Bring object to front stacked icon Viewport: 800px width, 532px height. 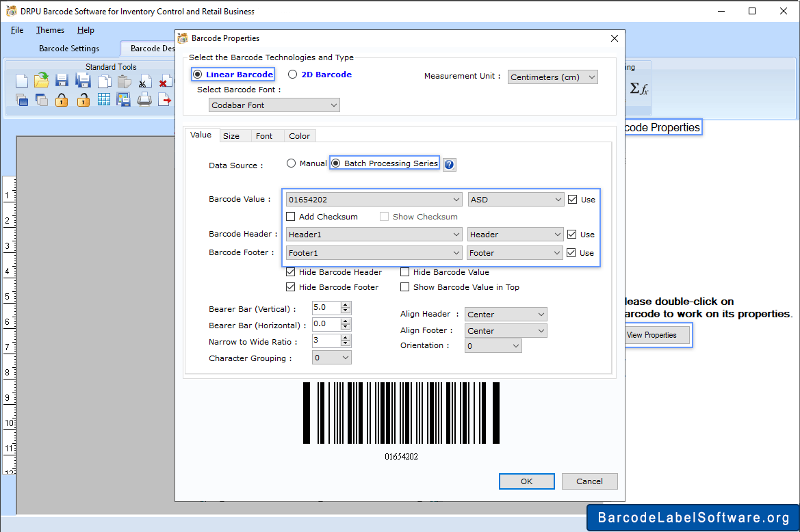click(x=21, y=99)
